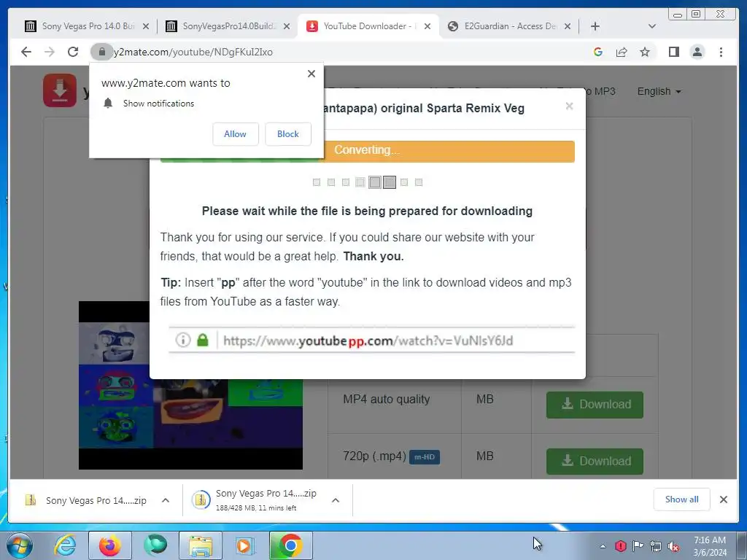This screenshot has height=560, width=747.
Task: Click the network tray icon
Action: (x=656, y=546)
